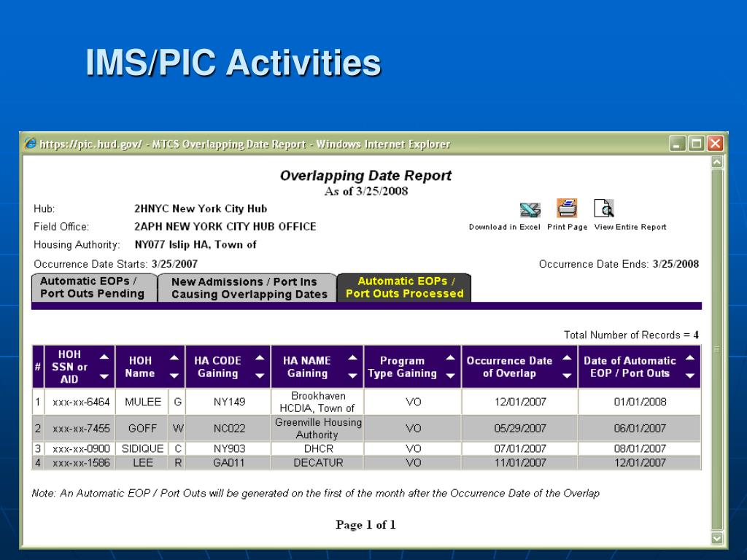This screenshot has width=747, height=560.
Task: Click overlap date 11/01/2007
Action: click(520, 462)
